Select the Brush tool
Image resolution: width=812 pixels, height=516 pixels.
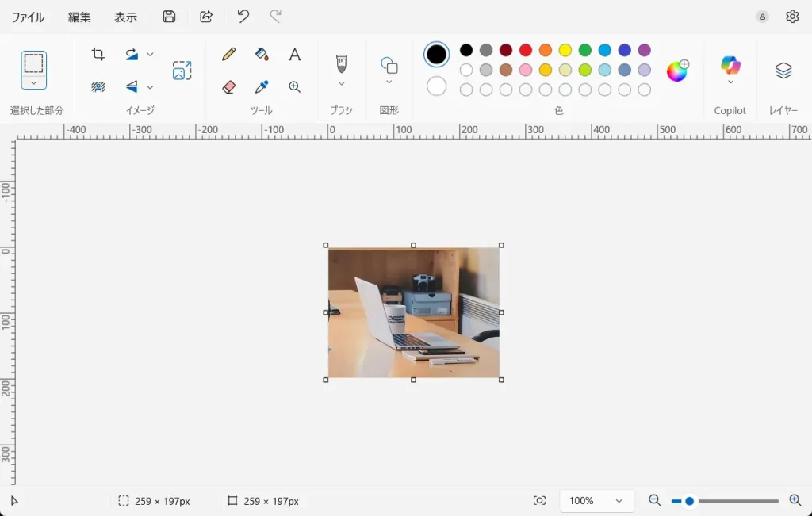pyautogui.click(x=341, y=63)
